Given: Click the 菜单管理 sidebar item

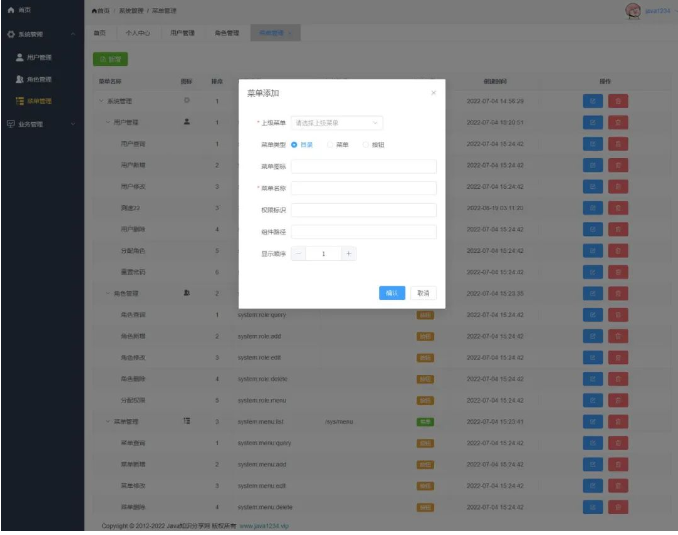Looking at the screenshot, I should (38, 101).
